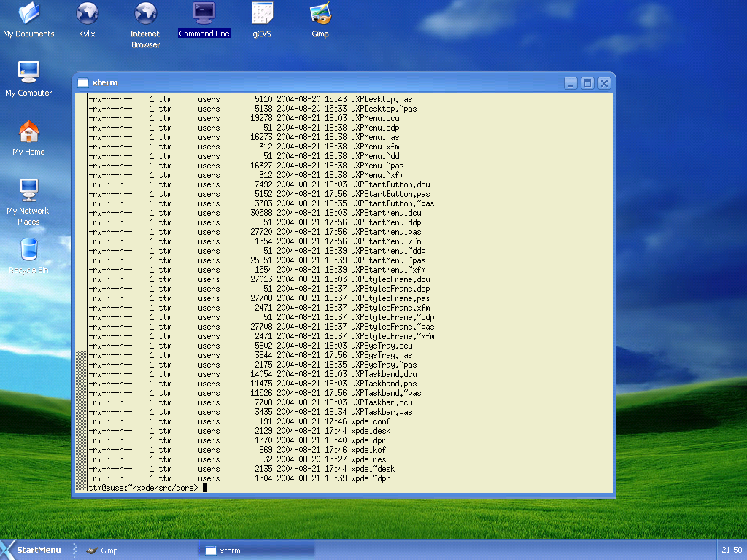Click the uXPTaskband.dcu filename
The width and height of the screenshot is (747, 560).
[384, 374]
